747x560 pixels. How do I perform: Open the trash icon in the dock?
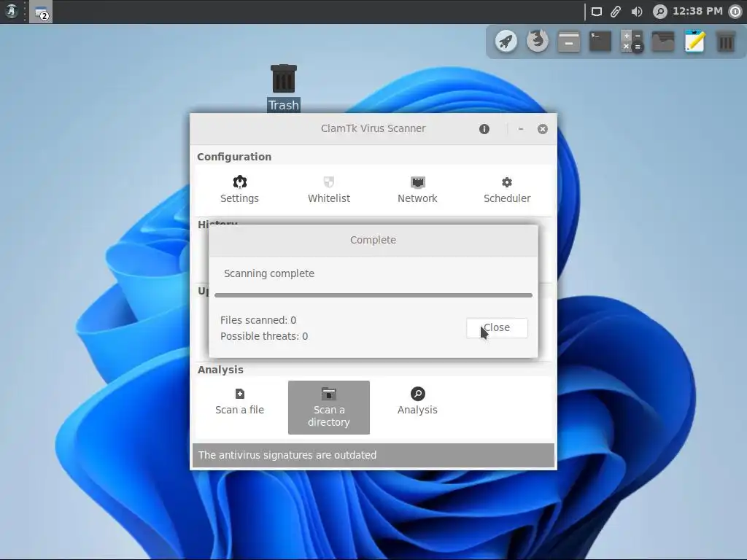click(x=726, y=42)
